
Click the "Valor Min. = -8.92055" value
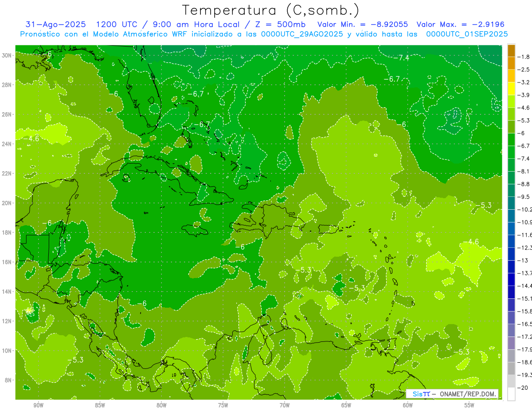point(363,24)
